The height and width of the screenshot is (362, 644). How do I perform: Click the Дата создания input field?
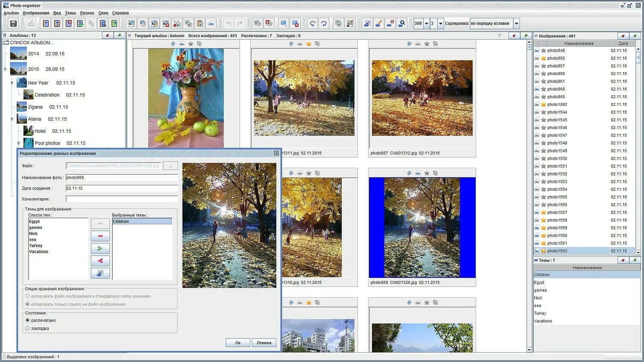tap(122, 188)
